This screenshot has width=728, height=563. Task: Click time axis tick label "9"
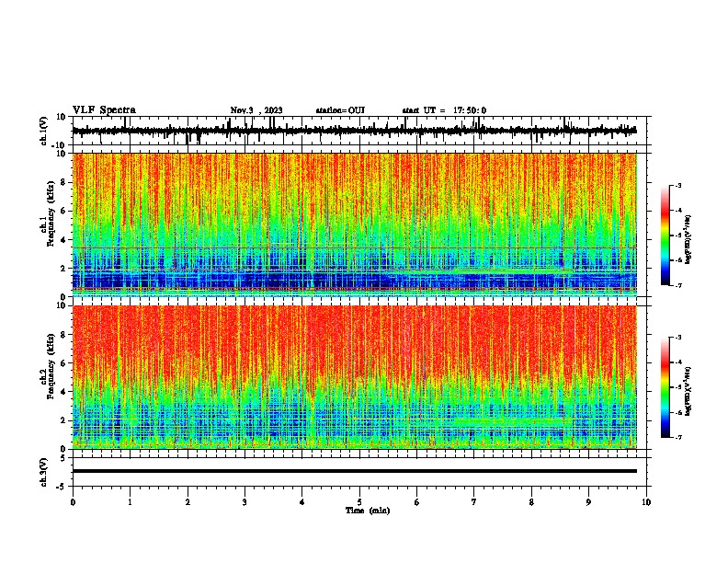click(x=588, y=502)
